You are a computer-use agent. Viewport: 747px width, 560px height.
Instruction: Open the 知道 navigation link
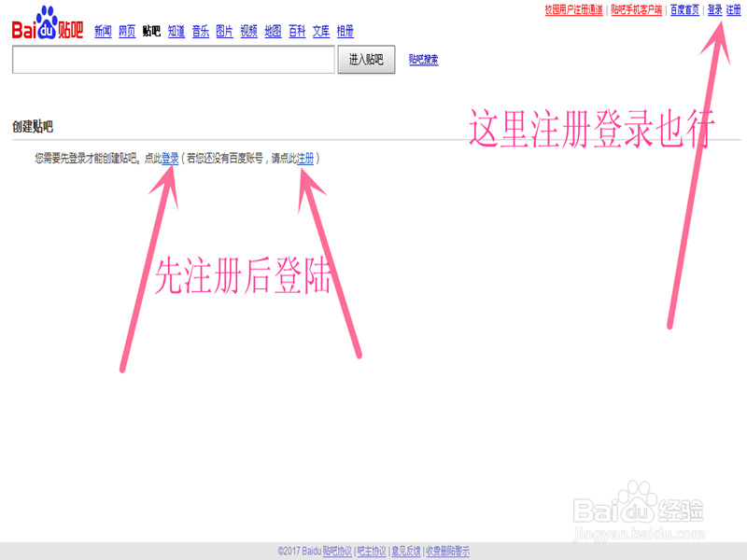coord(176,32)
